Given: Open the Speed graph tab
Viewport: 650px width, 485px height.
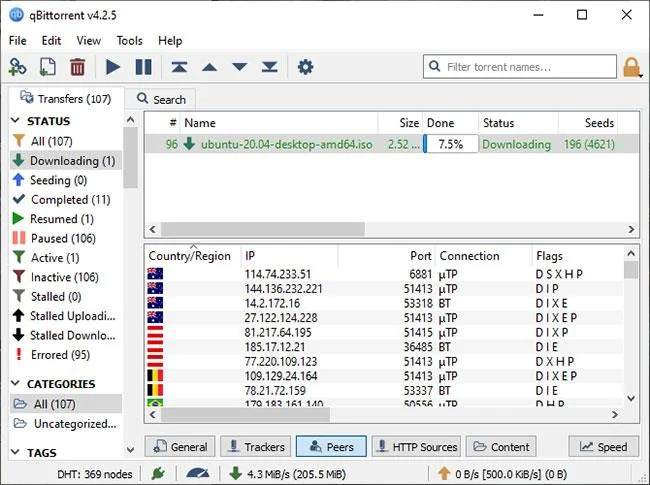Looking at the screenshot, I should point(604,446).
